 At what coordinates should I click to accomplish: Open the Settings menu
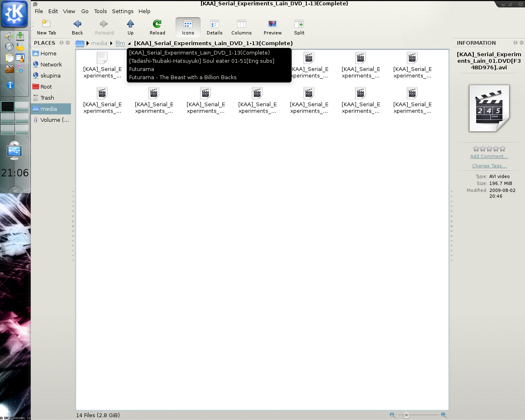tap(123, 11)
